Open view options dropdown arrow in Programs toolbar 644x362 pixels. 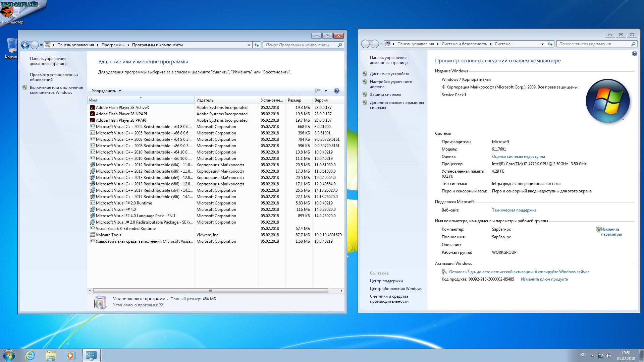(326, 91)
